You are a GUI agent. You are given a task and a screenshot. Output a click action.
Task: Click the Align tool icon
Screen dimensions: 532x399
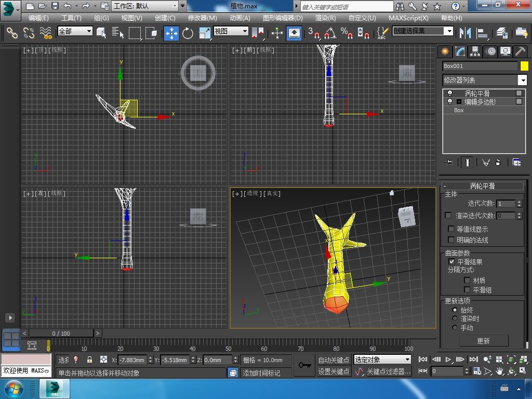[482, 33]
